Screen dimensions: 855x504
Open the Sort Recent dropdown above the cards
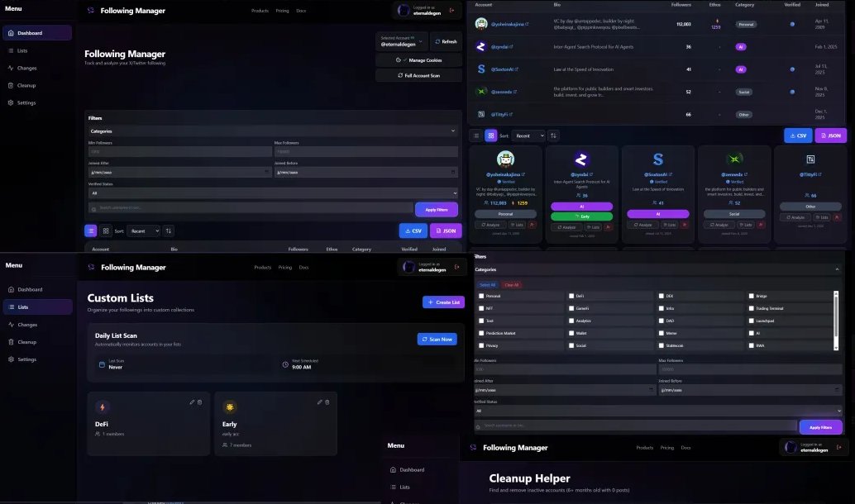click(x=528, y=136)
